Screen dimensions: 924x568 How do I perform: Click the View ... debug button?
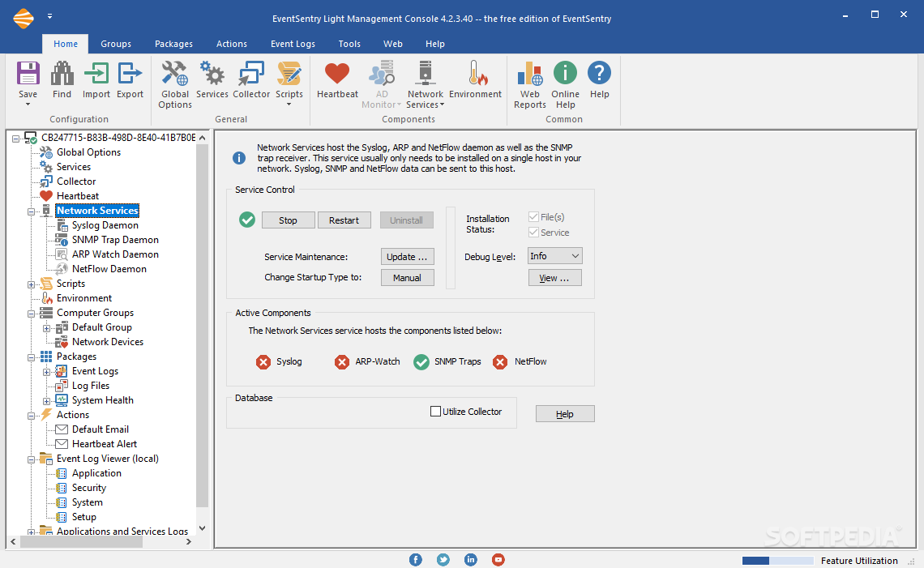pyautogui.click(x=554, y=278)
